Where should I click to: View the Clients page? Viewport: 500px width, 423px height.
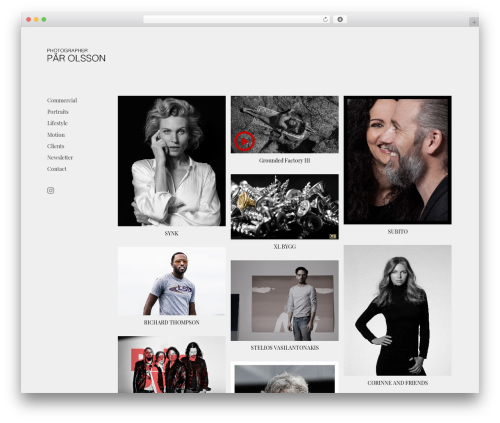[55, 146]
